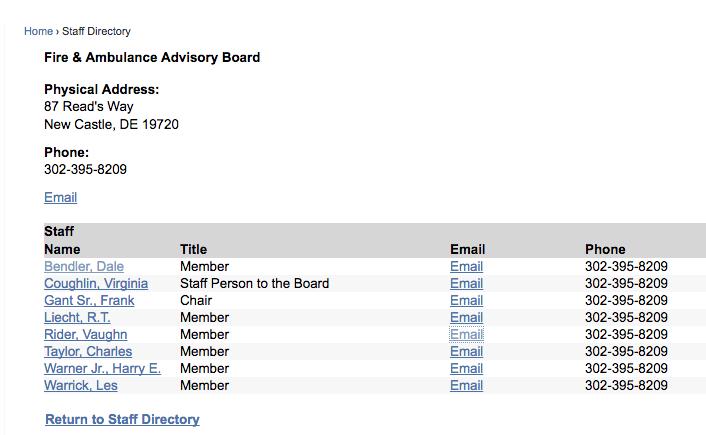Open Warrick, Les staff profile
Image resolution: width=706 pixels, height=435 pixels.
point(81,385)
